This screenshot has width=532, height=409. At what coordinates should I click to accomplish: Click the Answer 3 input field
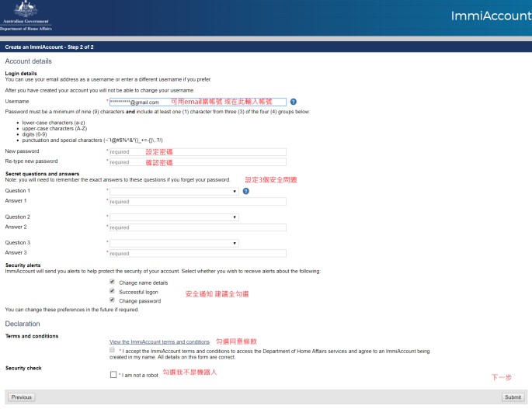click(x=198, y=253)
